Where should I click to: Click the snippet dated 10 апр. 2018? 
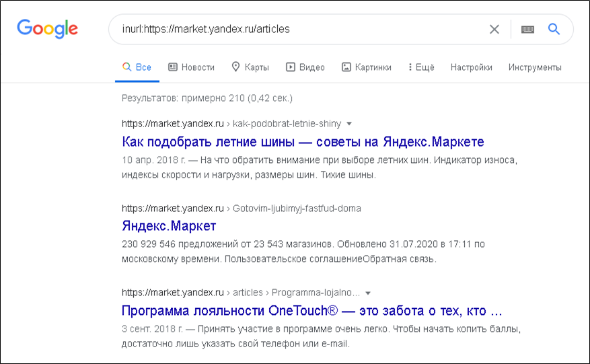(x=320, y=168)
